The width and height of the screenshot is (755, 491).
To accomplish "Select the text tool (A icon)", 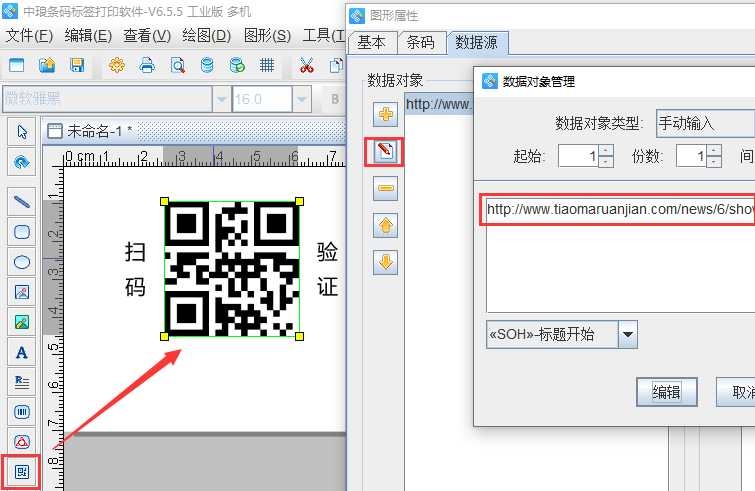I will click(21, 352).
